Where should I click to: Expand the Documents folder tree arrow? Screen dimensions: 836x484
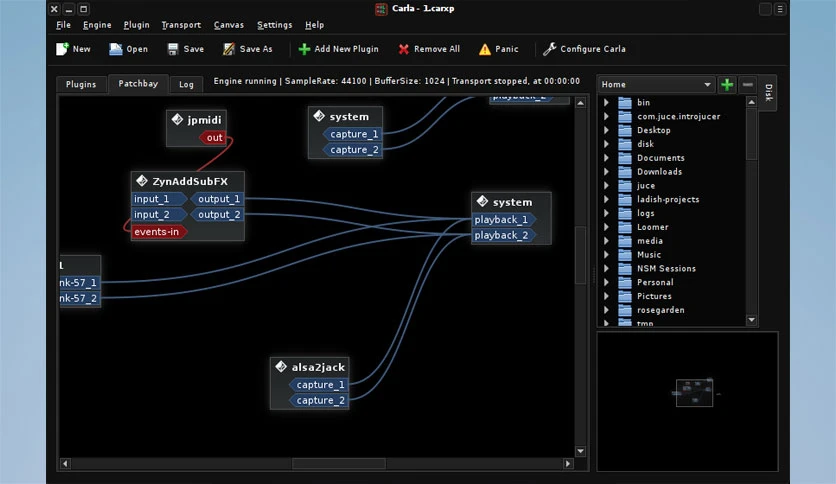(606, 158)
